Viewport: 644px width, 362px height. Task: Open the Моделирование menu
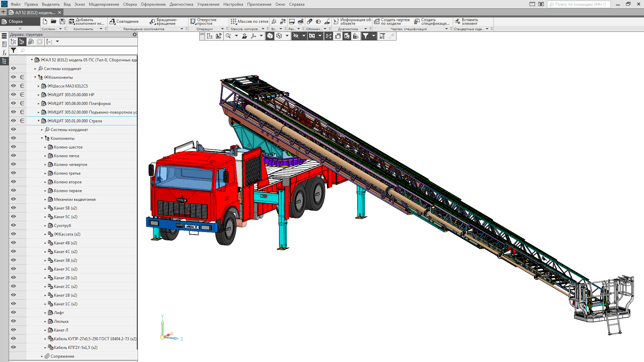click(x=104, y=4)
